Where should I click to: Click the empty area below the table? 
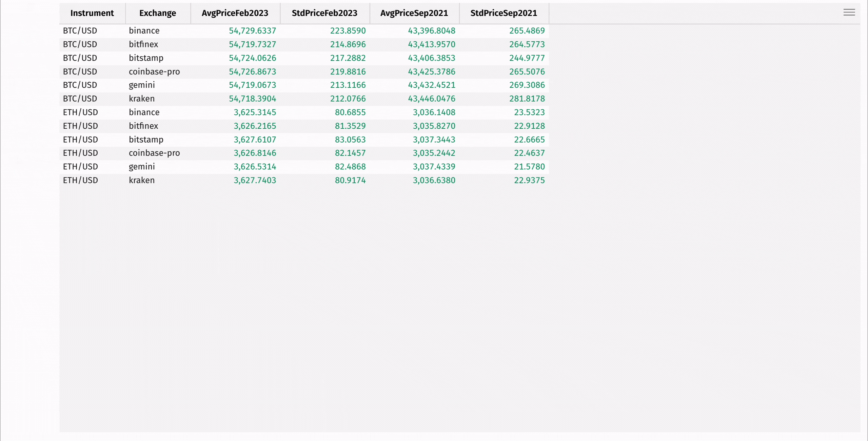305,288
